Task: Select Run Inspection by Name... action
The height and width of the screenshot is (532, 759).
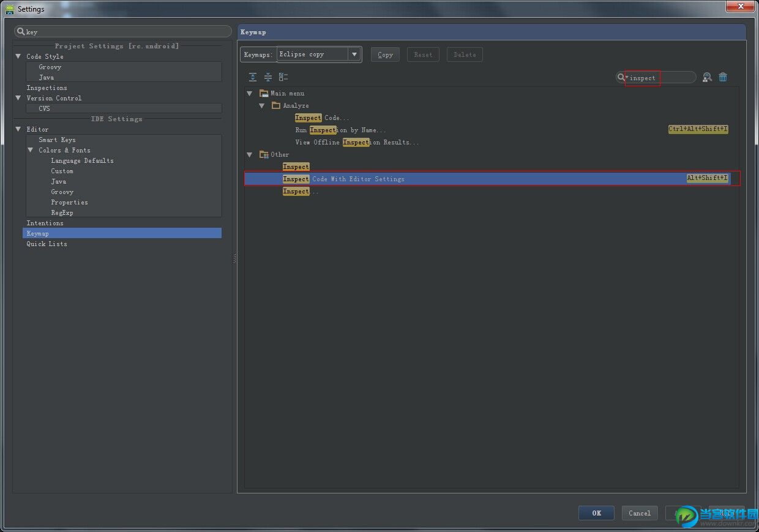Action: (341, 130)
